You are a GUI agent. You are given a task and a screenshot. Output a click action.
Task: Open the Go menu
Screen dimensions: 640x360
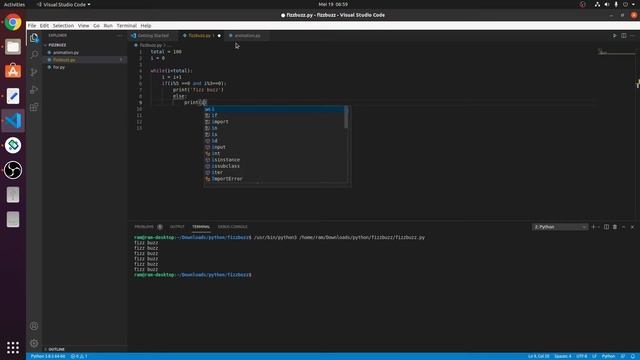pyautogui.click(x=96, y=26)
